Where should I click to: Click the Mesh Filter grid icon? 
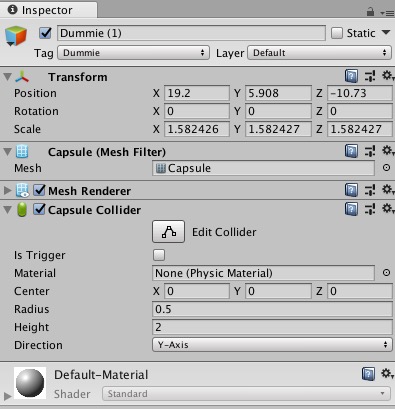tap(22, 152)
